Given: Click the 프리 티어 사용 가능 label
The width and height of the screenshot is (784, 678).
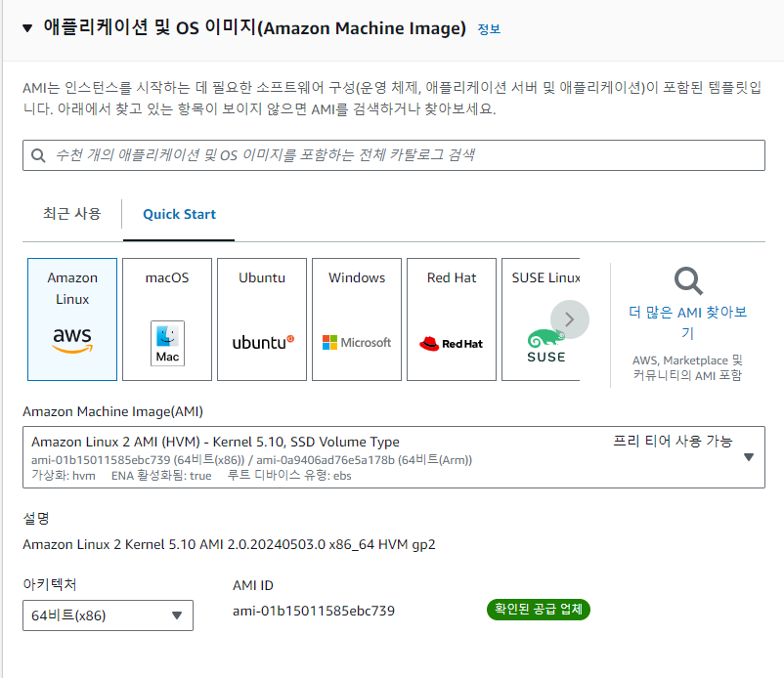Looking at the screenshot, I should 673,442.
